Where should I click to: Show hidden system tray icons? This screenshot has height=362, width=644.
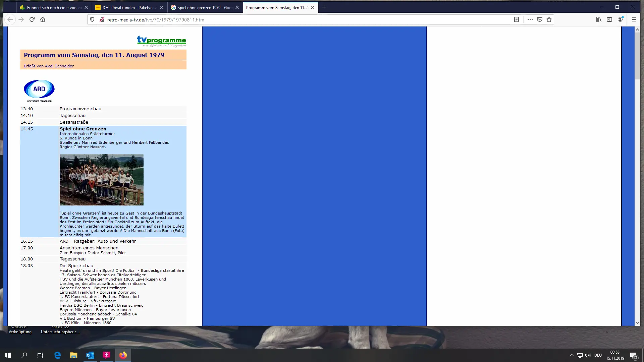click(x=572, y=355)
